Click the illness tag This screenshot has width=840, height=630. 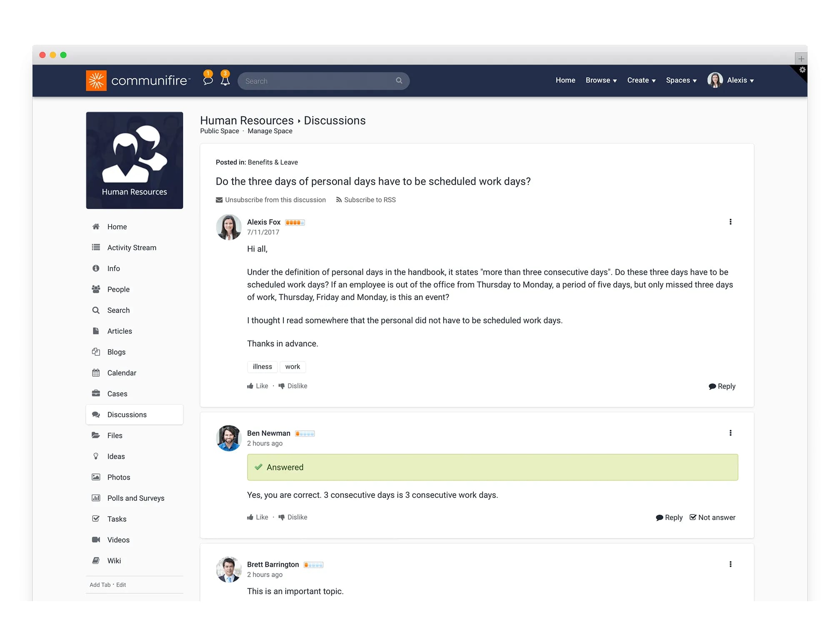(x=262, y=367)
